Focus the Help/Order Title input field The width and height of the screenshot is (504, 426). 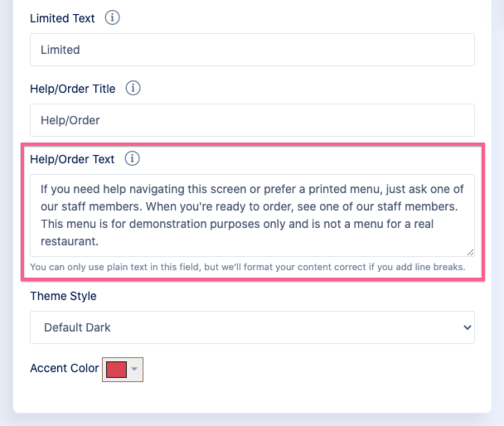(x=252, y=120)
